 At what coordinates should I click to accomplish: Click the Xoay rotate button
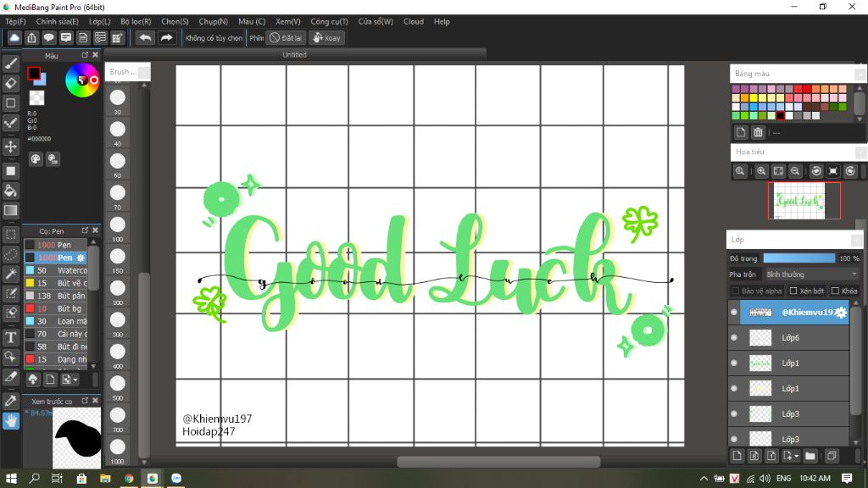pos(326,37)
